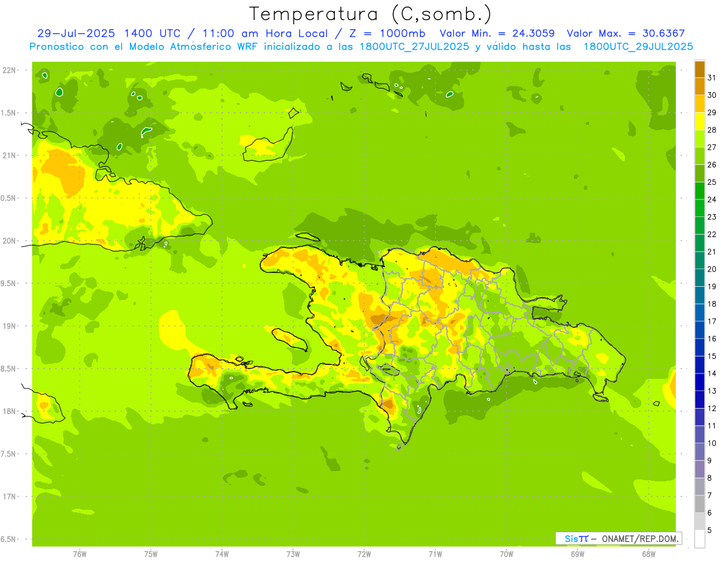Screen dimensions: 728x562
Task: Click the "17N" latitude axis label
Action: (x=10, y=497)
